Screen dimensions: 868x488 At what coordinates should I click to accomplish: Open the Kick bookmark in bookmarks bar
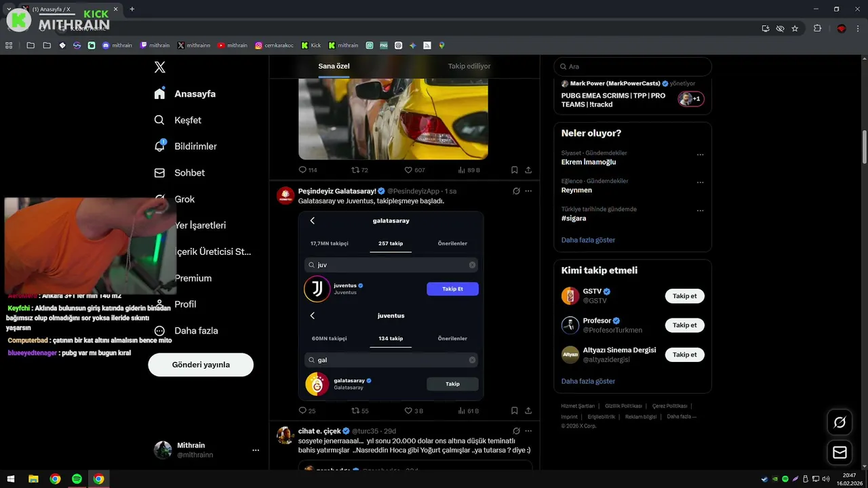click(311, 45)
